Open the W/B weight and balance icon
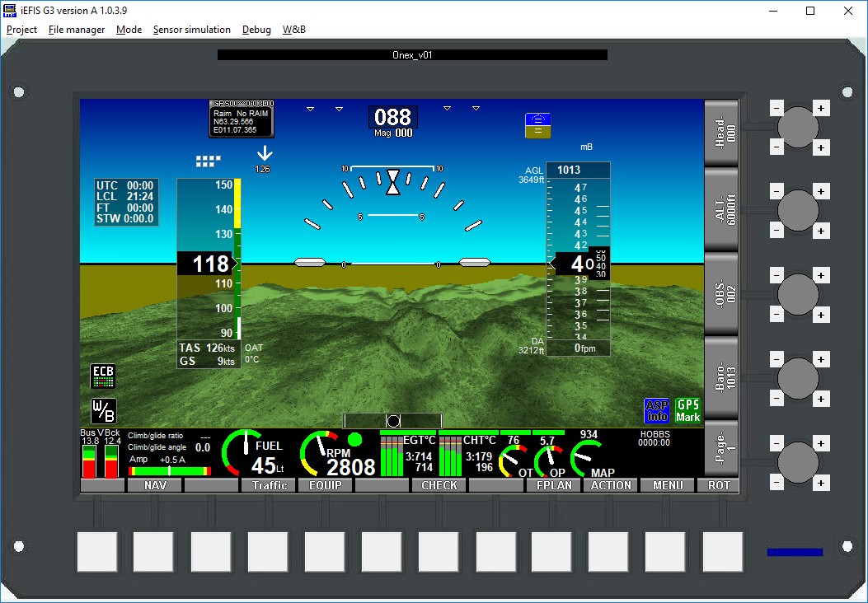Screen dimensions: 868x603 click(x=105, y=410)
